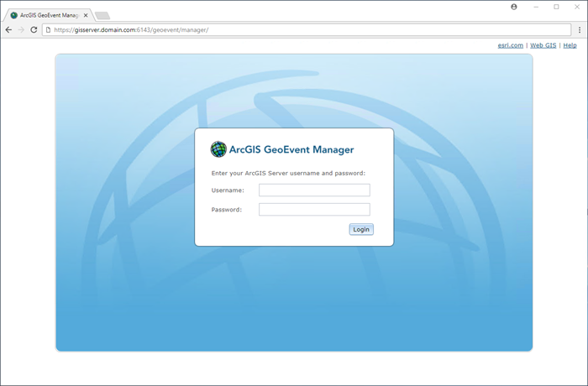The height and width of the screenshot is (386, 588).
Task: Click the ArcGIS globe logo
Action: tap(218, 149)
